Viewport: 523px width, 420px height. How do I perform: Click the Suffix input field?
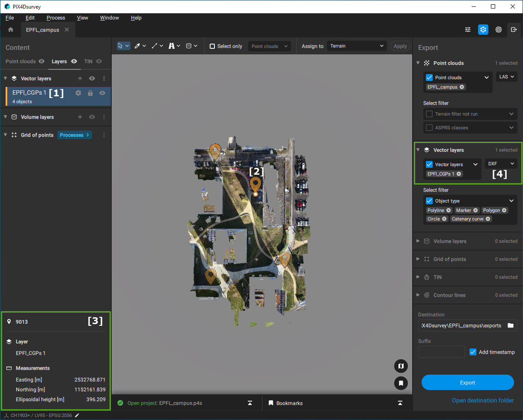(x=441, y=352)
